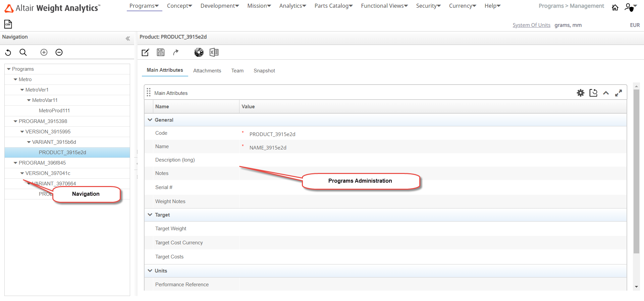The width and height of the screenshot is (644, 301).
Task: Click the collapse-all minus circle icon
Action: point(59,52)
